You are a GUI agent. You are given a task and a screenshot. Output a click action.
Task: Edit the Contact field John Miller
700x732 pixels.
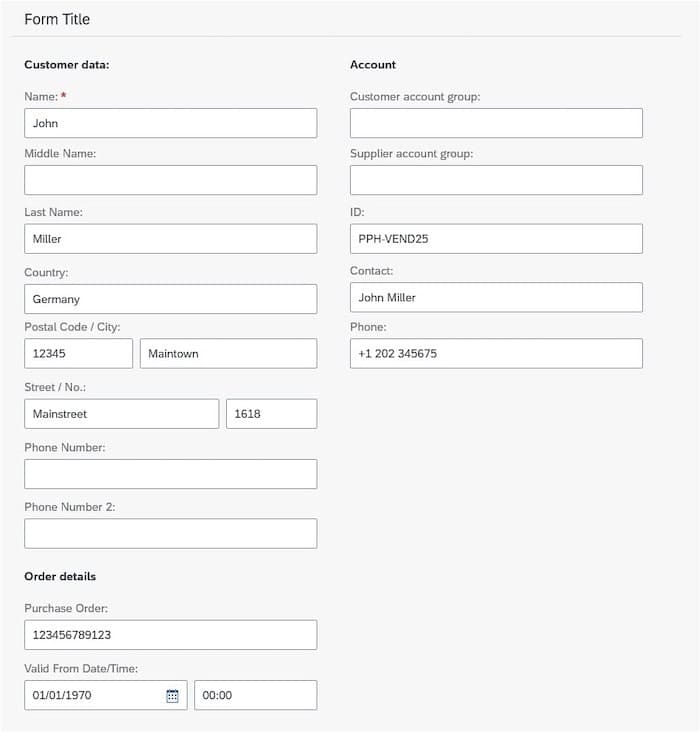(x=496, y=297)
